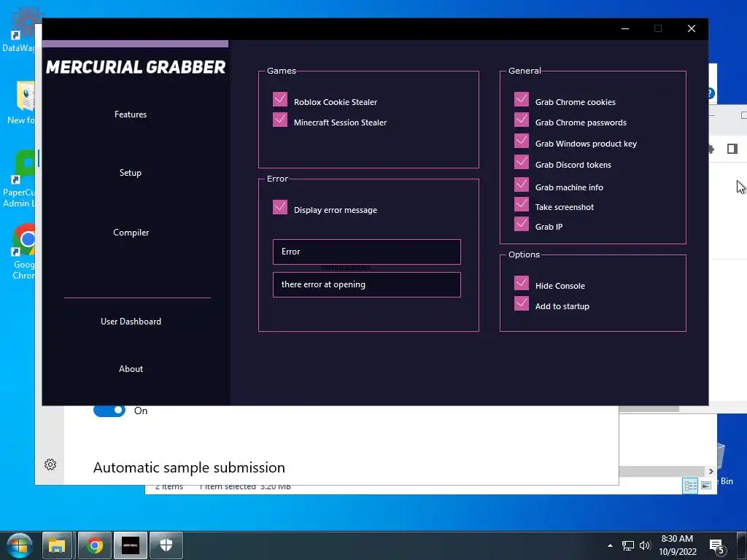The image size is (747, 560).
Task: Toggle the Grab Chrome cookies checkbox
Action: pos(522,99)
